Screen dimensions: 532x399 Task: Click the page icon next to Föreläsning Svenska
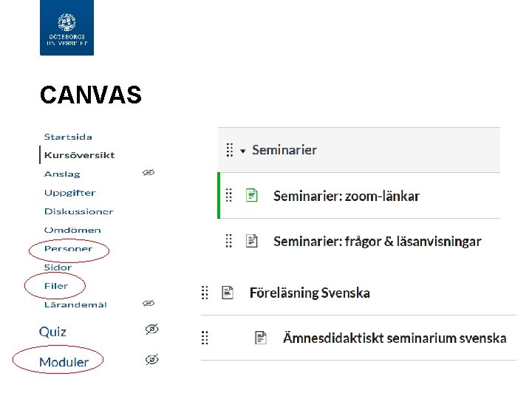click(x=228, y=293)
